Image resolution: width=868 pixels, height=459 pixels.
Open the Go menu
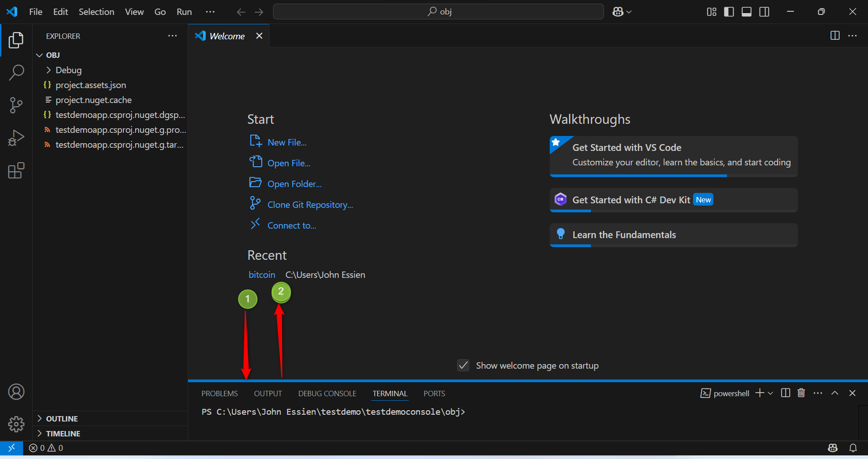160,12
